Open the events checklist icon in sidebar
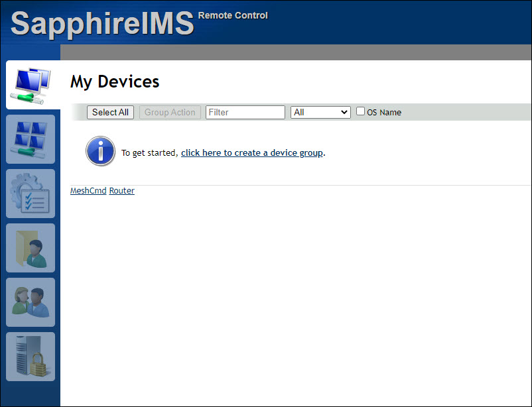 point(30,194)
